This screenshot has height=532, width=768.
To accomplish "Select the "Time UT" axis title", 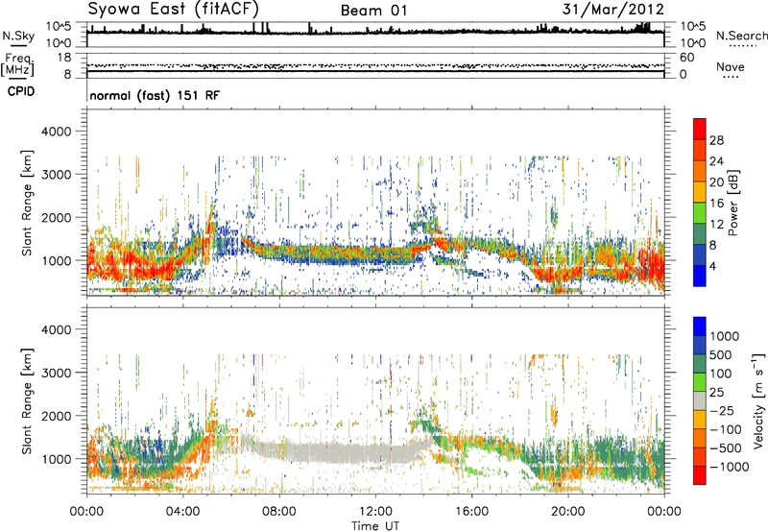I will pos(375,526).
